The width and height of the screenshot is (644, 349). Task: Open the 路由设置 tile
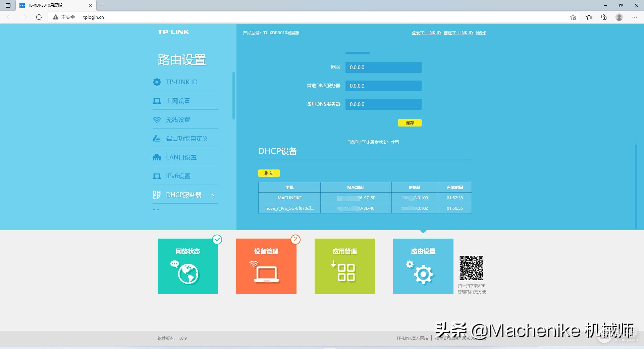coord(423,266)
